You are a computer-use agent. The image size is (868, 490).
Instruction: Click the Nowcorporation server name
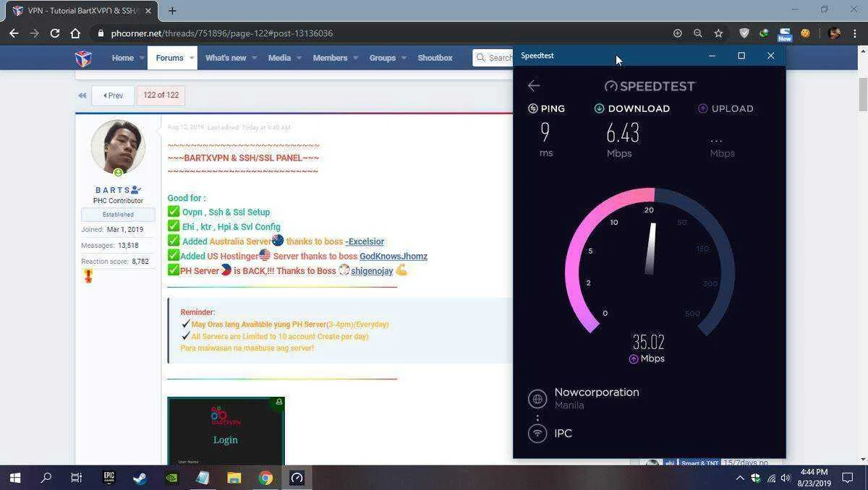(x=597, y=392)
